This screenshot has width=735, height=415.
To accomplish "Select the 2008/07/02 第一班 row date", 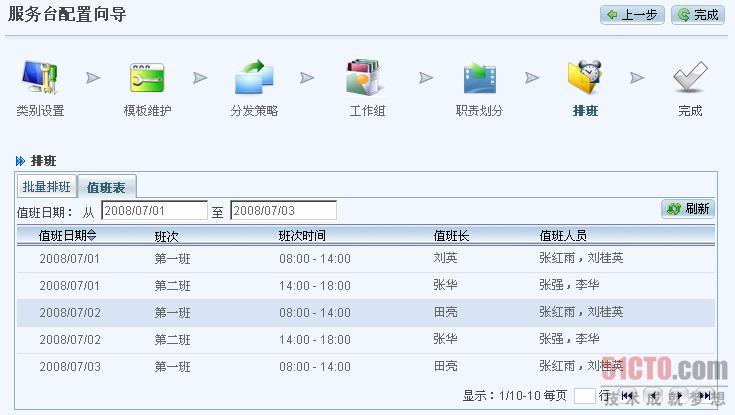I will [x=70, y=313].
